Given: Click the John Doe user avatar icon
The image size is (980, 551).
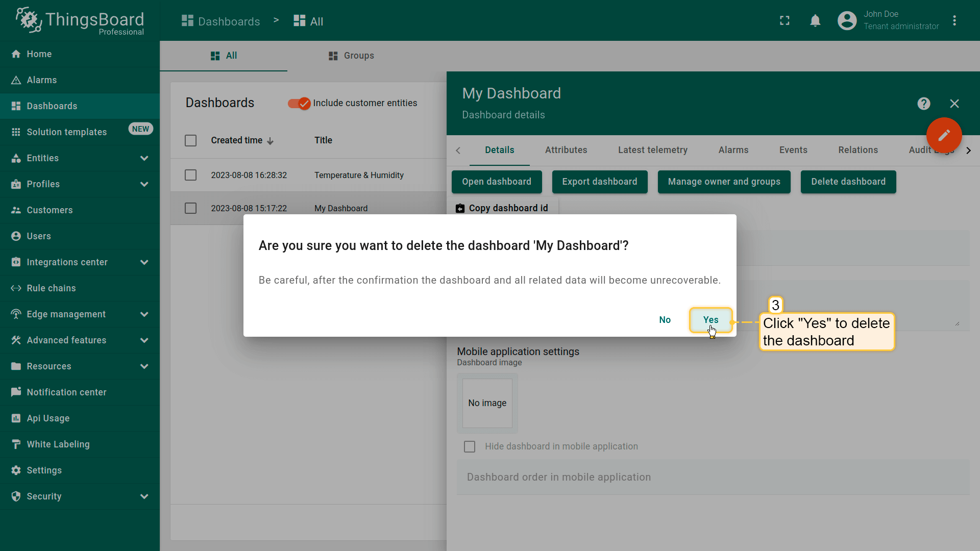Looking at the screenshot, I should tap(847, 21).
